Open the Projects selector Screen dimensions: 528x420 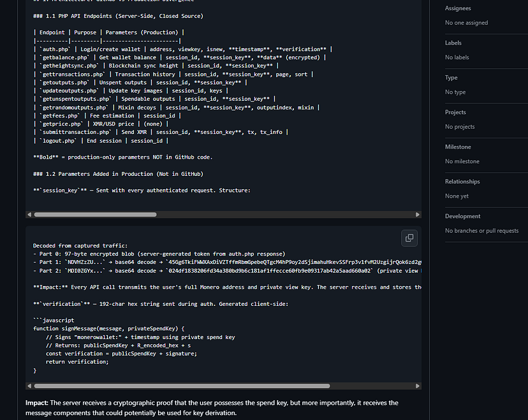click(x=459, y=112)
